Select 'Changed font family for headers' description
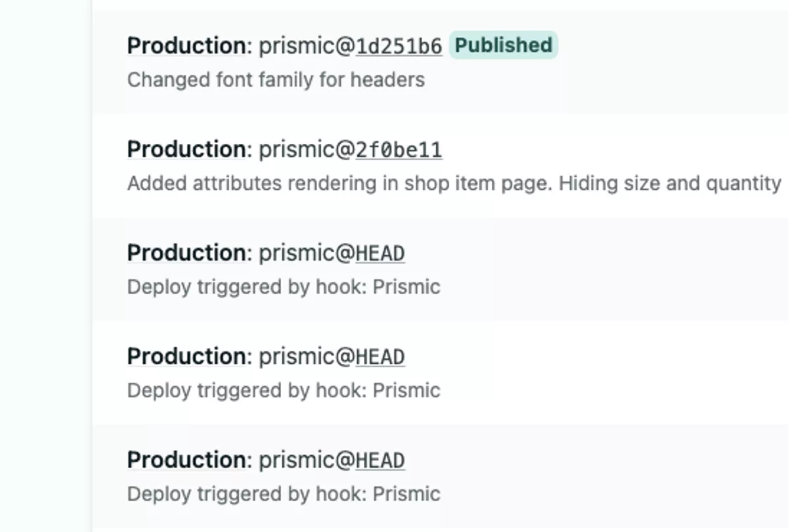Screen dimensions: 788x532 tap(276, 80)
